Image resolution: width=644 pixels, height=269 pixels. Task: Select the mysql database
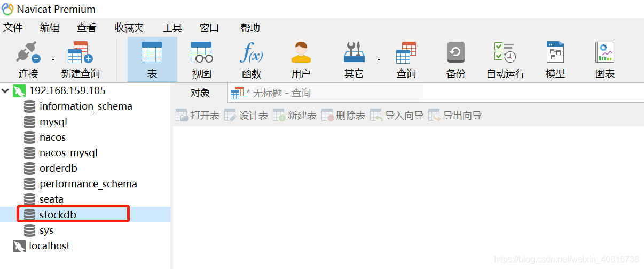point(53,121)
